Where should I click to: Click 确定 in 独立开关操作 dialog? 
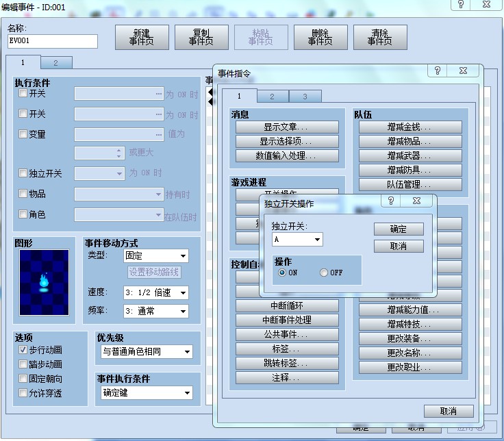click(399, 229)
